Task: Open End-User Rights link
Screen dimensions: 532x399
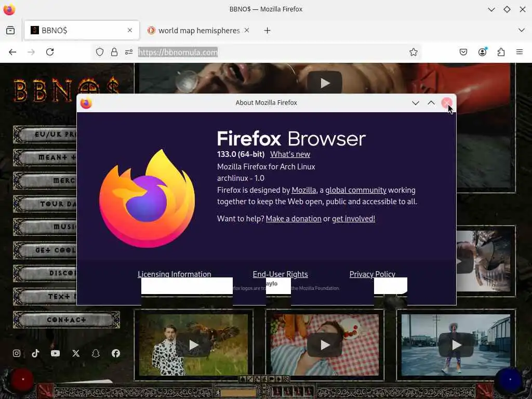Action: click(x=280, y=274)
